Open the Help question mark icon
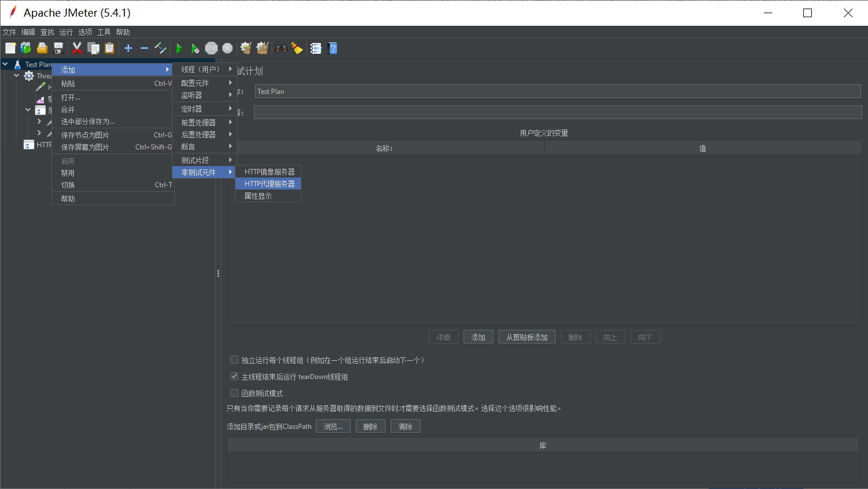The height and width of the screenshot is (489, 868). 332,48
